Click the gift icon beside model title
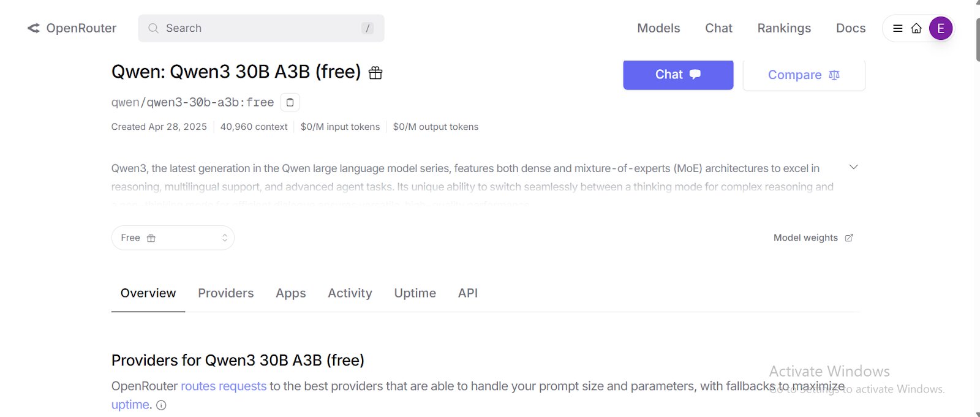The height and width of the screenshot is (417, 980). [x=375, y=73]
